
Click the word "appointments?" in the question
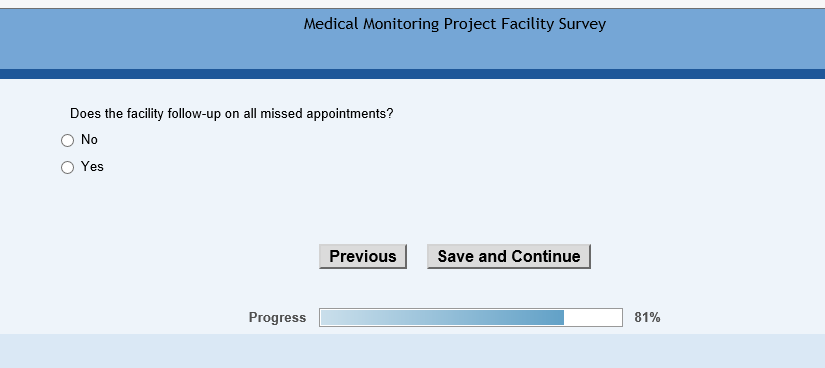350,114
